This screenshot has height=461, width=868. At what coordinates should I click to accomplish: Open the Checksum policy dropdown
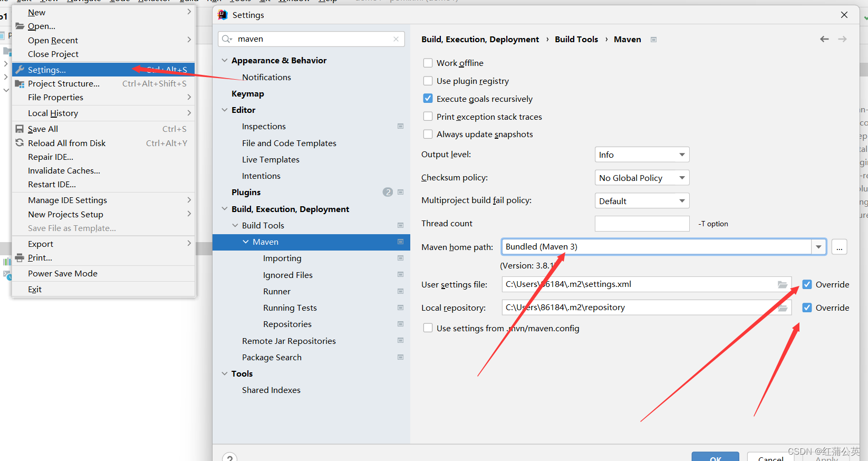(642, 178)
